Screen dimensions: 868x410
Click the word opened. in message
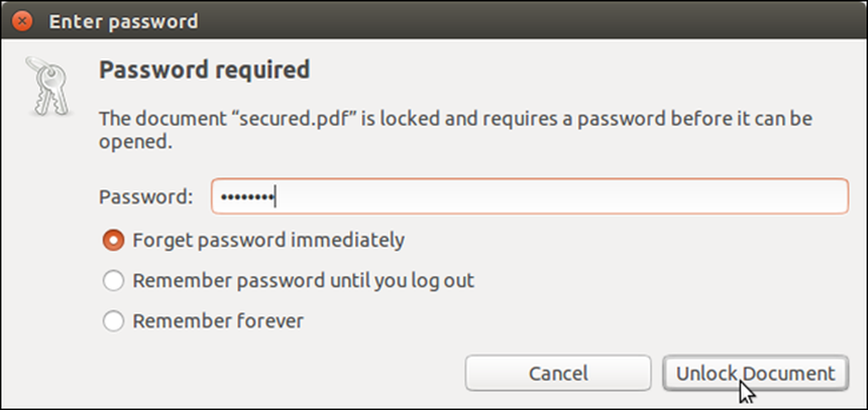pos(135,143)
